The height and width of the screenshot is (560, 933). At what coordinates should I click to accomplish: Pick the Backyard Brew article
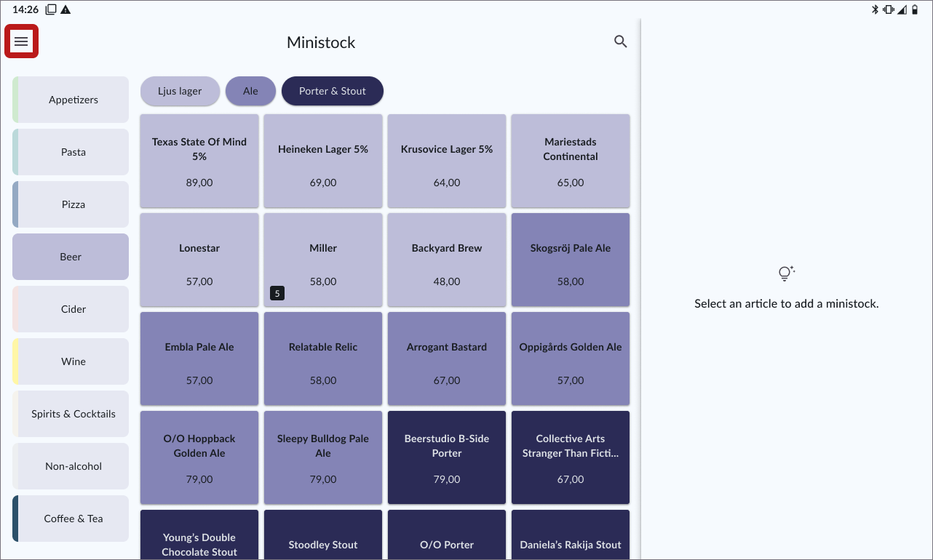pos(447,260)
